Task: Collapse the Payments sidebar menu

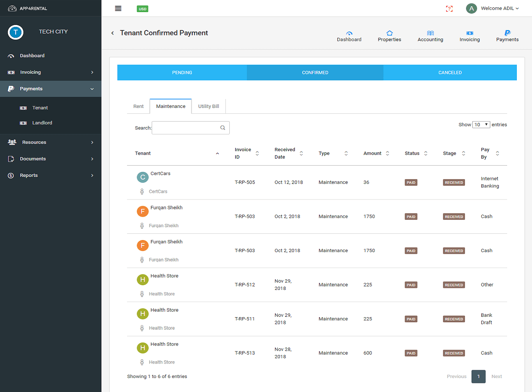Action: (92, 89)
